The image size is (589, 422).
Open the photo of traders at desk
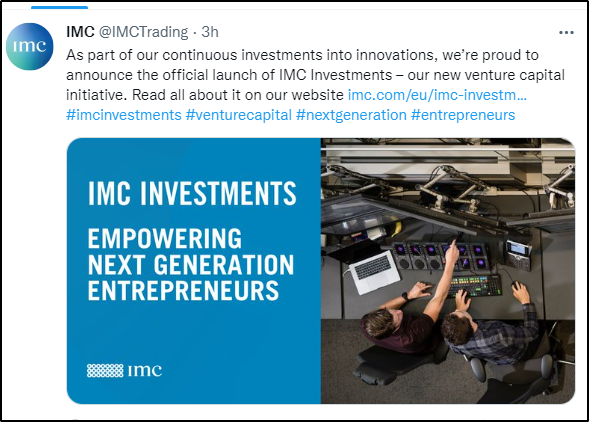coord(448,271)
